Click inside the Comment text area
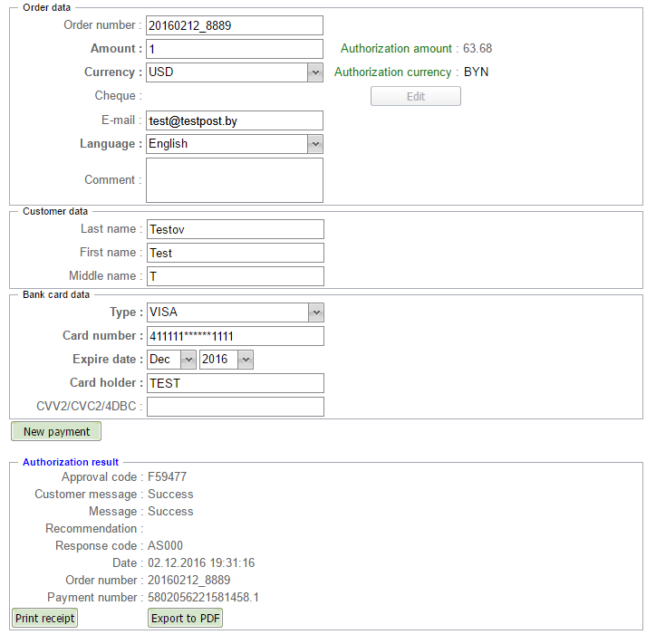Screen dimensions: 656x644 coord(234,180)
